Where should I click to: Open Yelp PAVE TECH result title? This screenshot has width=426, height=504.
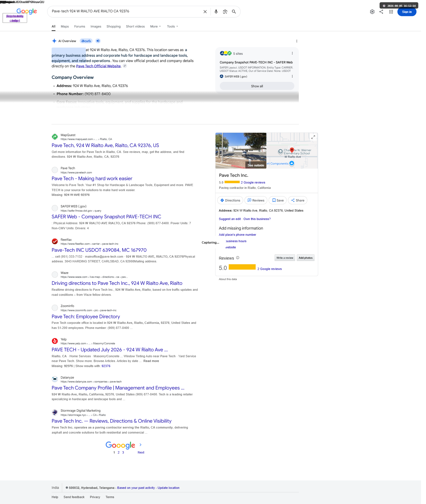110,350
